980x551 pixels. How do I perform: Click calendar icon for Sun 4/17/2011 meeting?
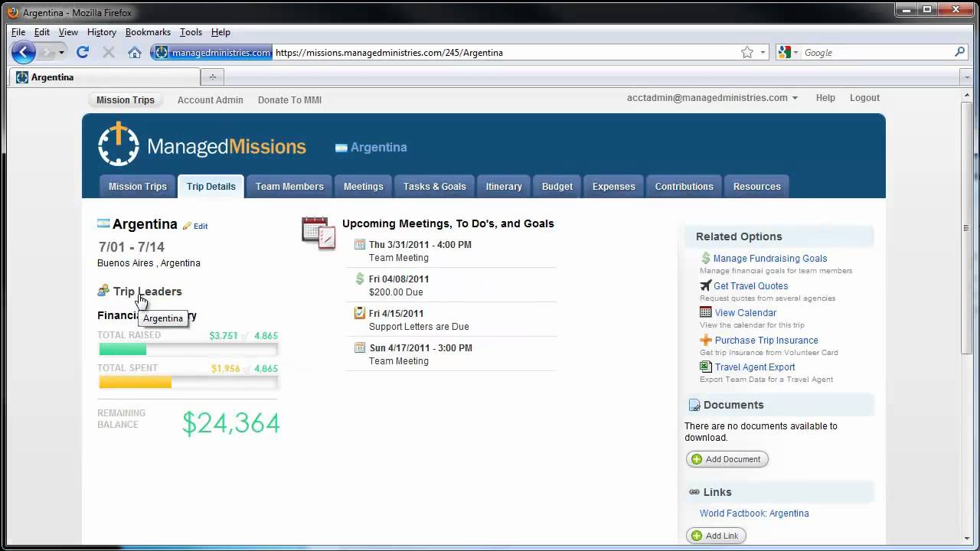[x=360, y=347]
